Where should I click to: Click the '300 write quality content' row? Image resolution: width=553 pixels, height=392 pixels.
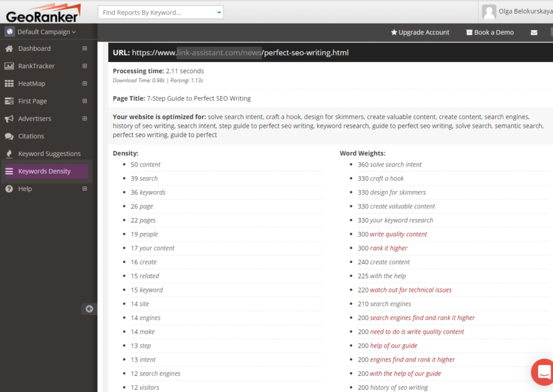(x=453, y=234)
